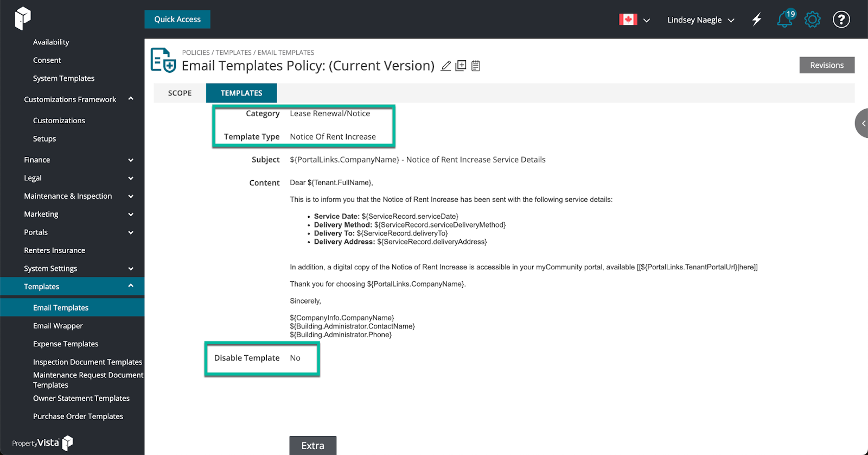The image size is (868, 455).
Task: Open Email Wrapper in the sidebar
Action: pyautogui.click(x=58, y=326)
